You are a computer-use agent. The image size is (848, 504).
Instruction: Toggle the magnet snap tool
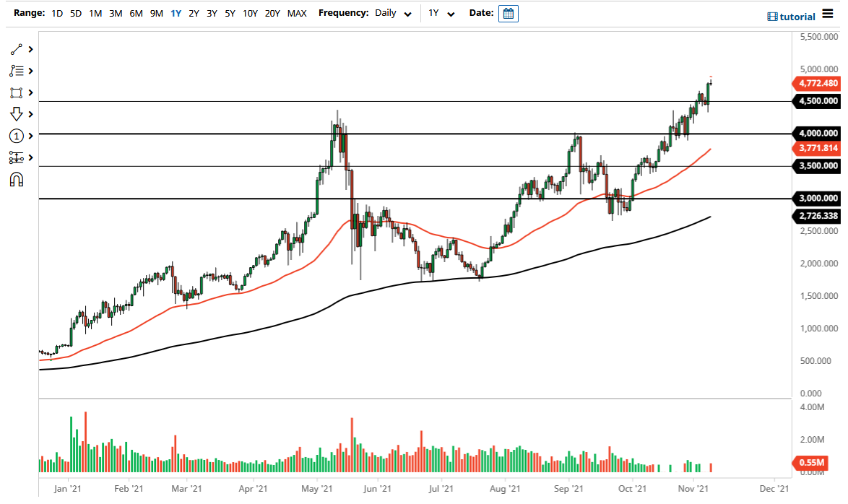point(16,179)
